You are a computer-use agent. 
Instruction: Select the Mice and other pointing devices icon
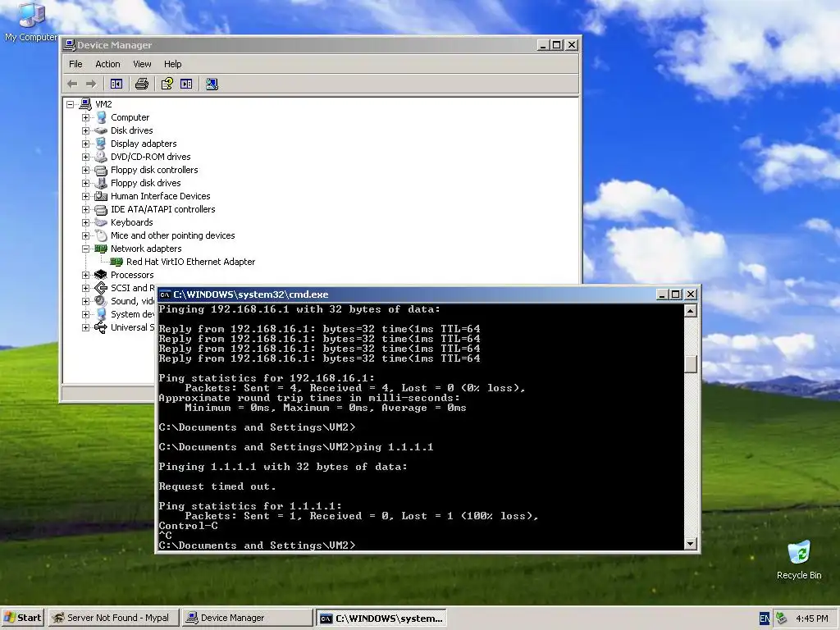click(x=101, y=235)
